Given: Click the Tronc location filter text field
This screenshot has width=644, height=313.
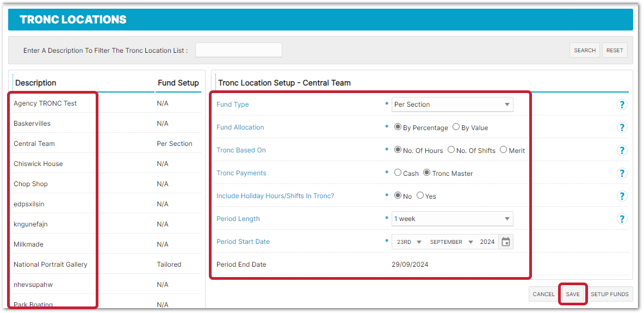Looking at the screenshot, I should pyautogui.click(x=238, y=50).
